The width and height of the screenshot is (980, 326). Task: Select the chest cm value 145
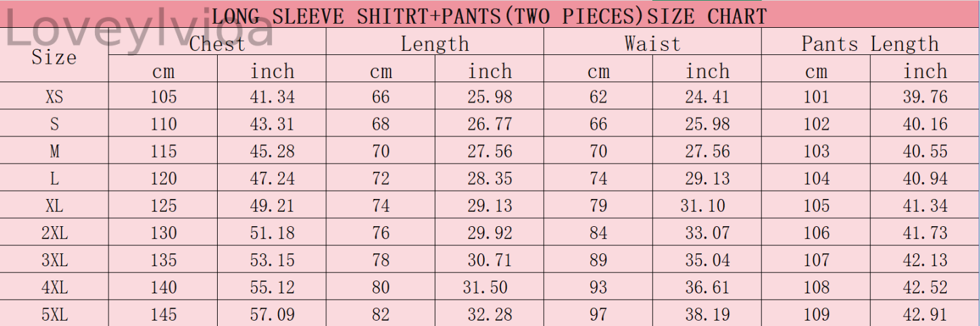coord(163,314)
